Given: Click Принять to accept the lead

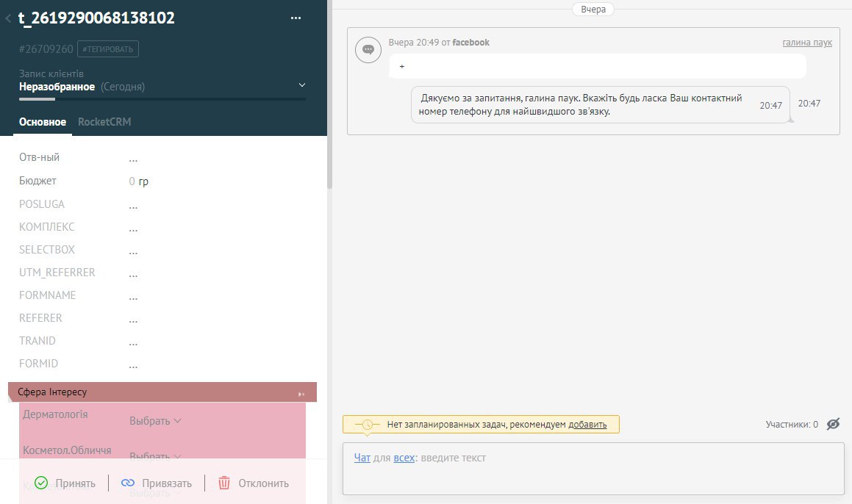Looking at the screenshot, I should click(x=75, y=483).
